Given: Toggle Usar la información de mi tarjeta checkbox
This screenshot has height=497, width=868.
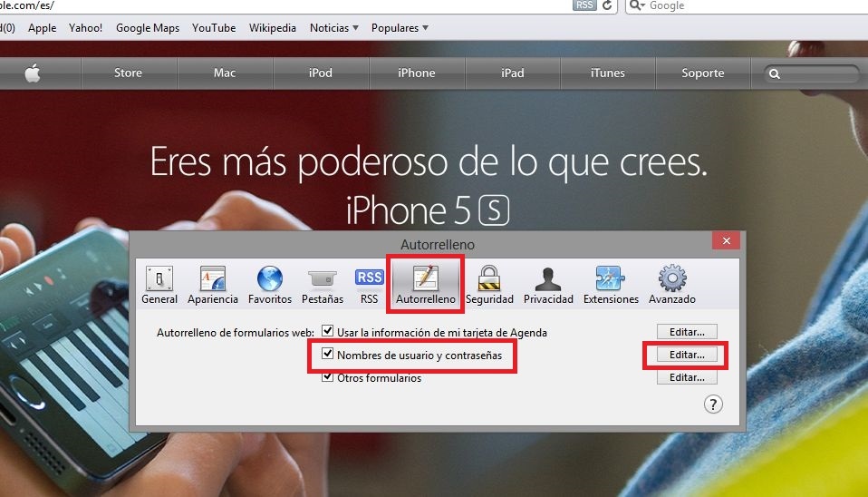Looking at the screenshot, I should pyautogui.click(x=328, y=331).
